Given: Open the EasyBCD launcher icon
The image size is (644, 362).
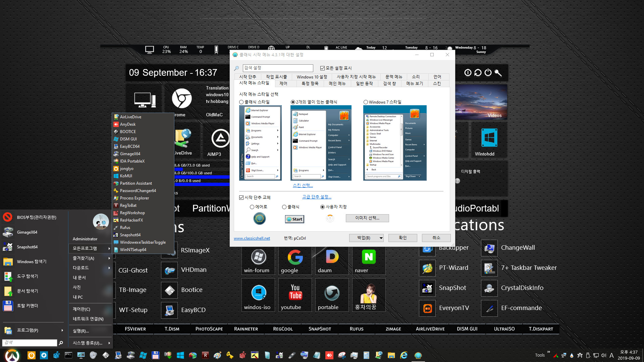Looking at the screenshot, I should 169,310.
